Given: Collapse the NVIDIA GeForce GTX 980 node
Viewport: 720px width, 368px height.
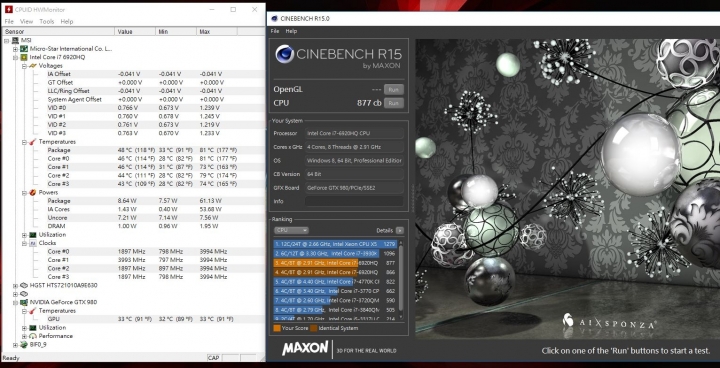Looking at the screenshot, I should [x=15, y=302].
